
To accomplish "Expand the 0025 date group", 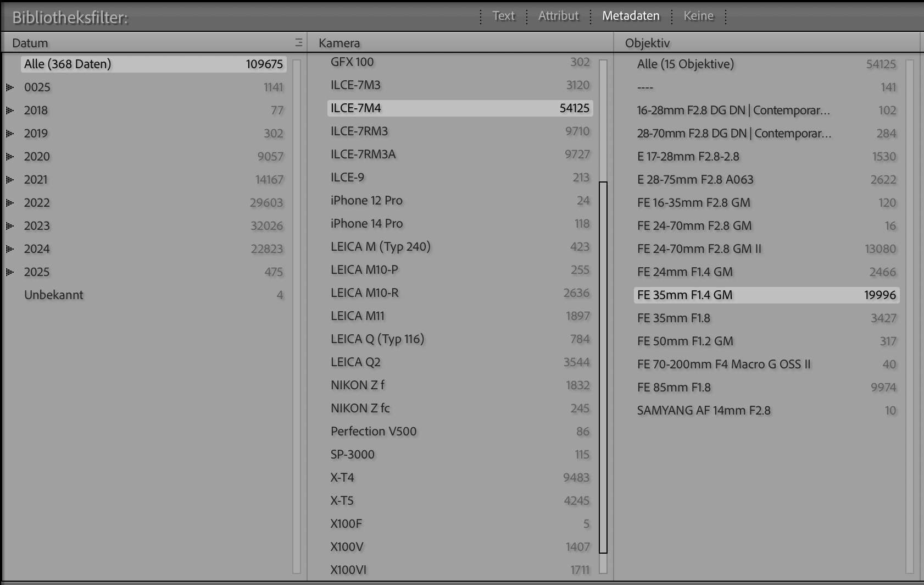I will coord(9,87).
